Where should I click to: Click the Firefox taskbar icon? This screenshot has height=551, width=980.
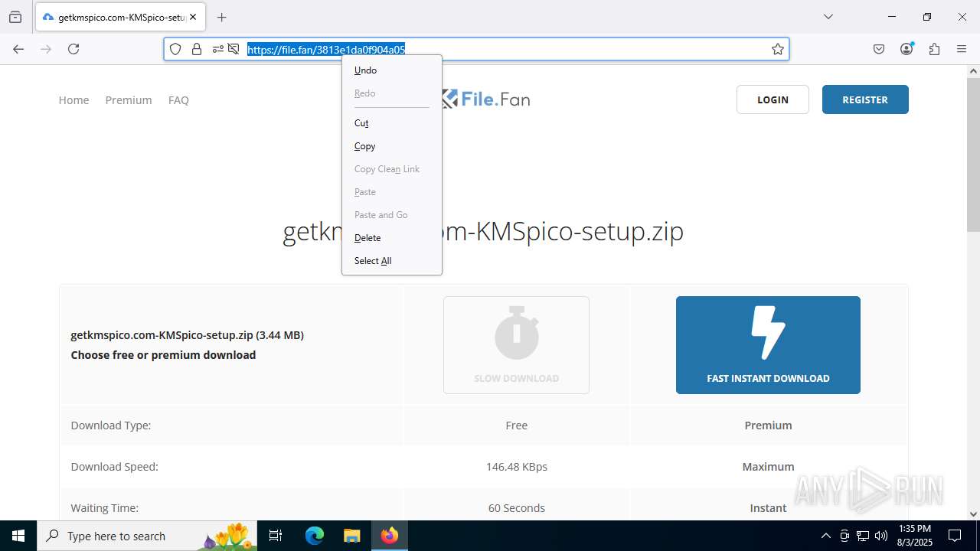[390, 536]
